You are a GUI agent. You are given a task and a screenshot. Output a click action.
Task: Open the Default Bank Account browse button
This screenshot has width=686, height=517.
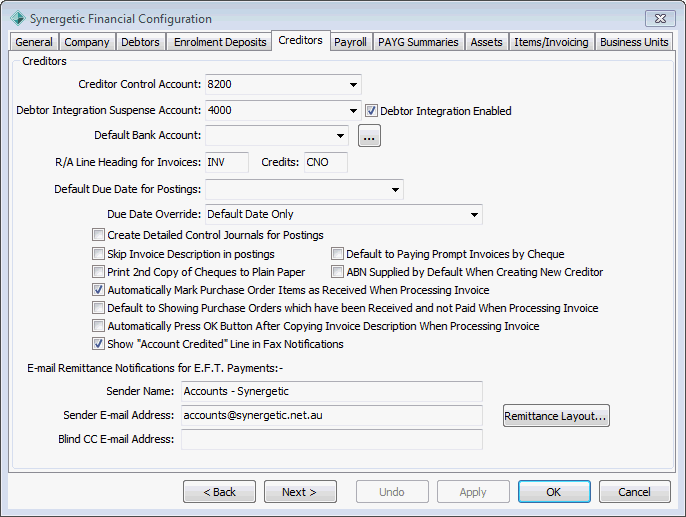(x=369, y=136)
